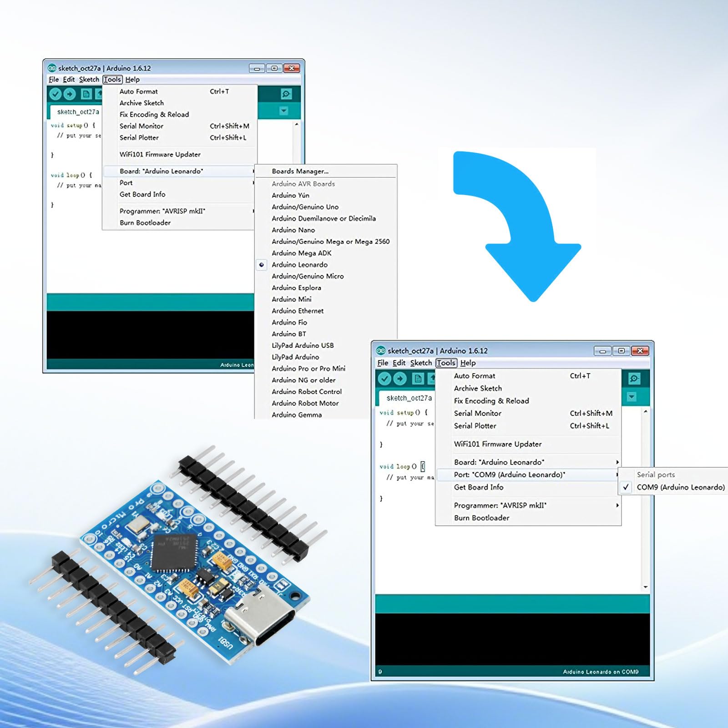The height and width of the screenshot is (728, 728).
Task: Click Upload arrow icon in bottom-right window
Action: click(x=400, y=379)
